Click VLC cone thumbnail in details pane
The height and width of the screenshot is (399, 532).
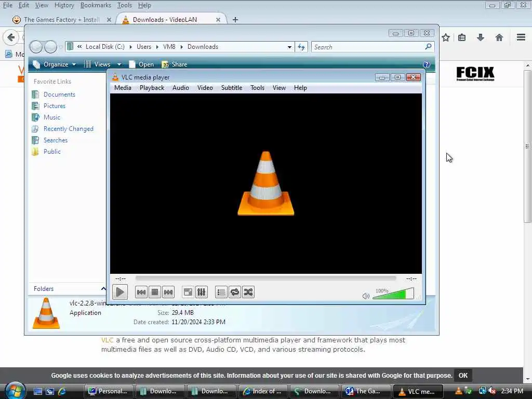[46, 313]
